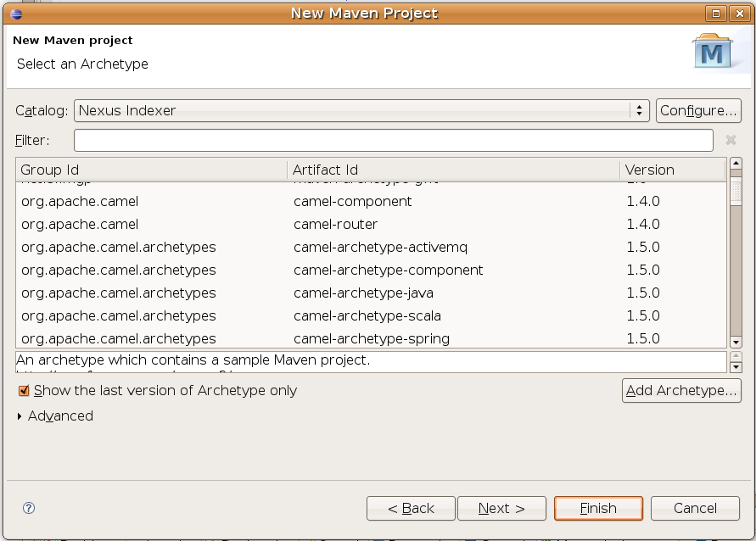The height and width of the screenshot is (541, 756).
Task: Toggle Show the last version of Archetype only
Action: (25, 391)
